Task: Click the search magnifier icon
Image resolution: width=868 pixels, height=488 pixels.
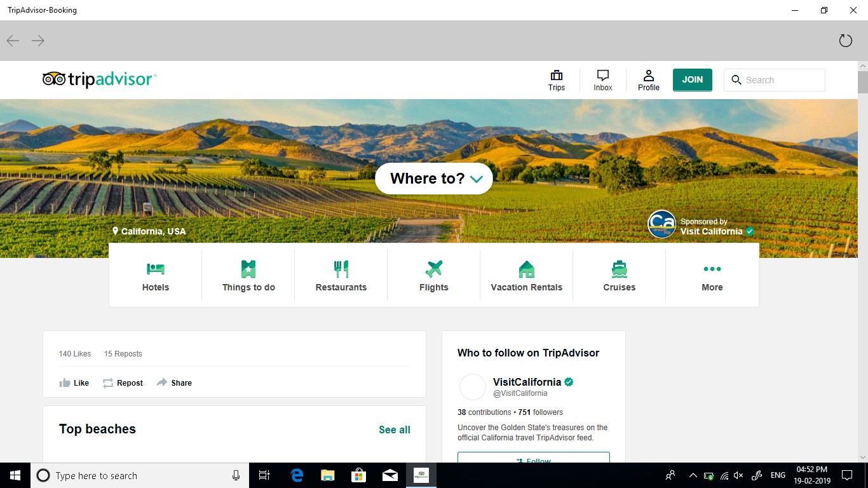Action: (736, 80)
